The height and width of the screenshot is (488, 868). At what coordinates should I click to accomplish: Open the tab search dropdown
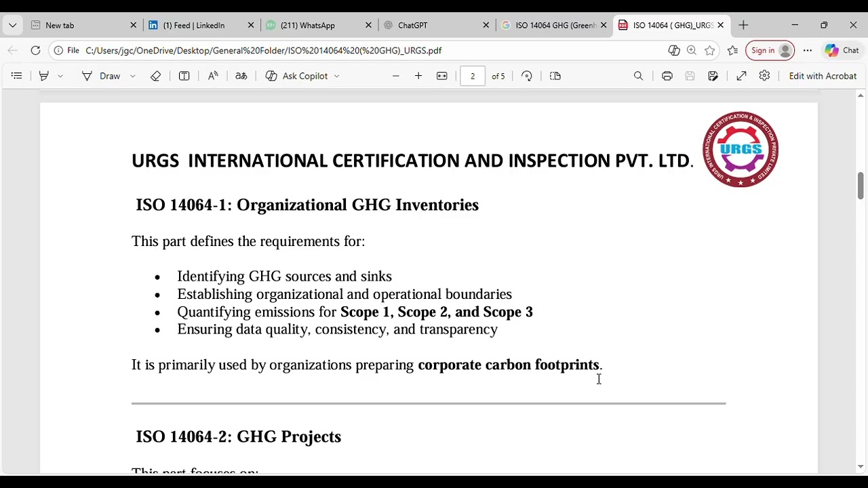(x=12, y=25)
